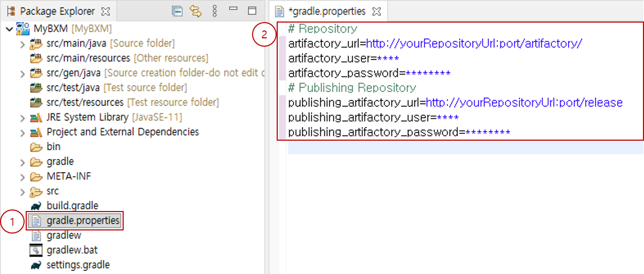Click build.gradle elephant icon
Image resolution: width=644 pixels, height=274 pixels.
(36, 206)
